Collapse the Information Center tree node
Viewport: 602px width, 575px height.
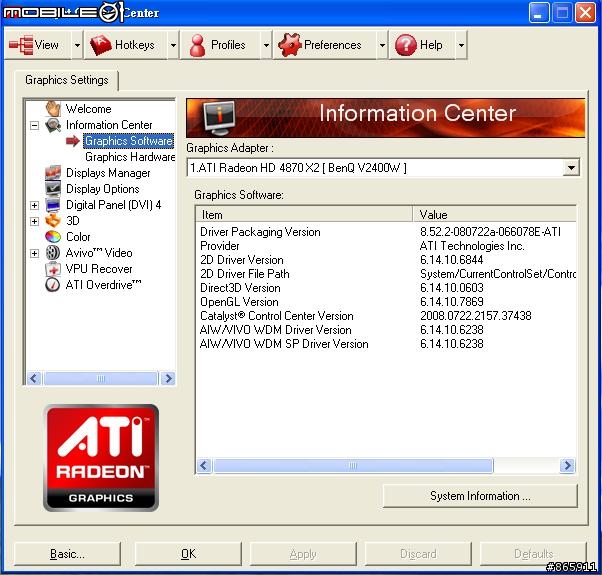click(x=35, y=126)
